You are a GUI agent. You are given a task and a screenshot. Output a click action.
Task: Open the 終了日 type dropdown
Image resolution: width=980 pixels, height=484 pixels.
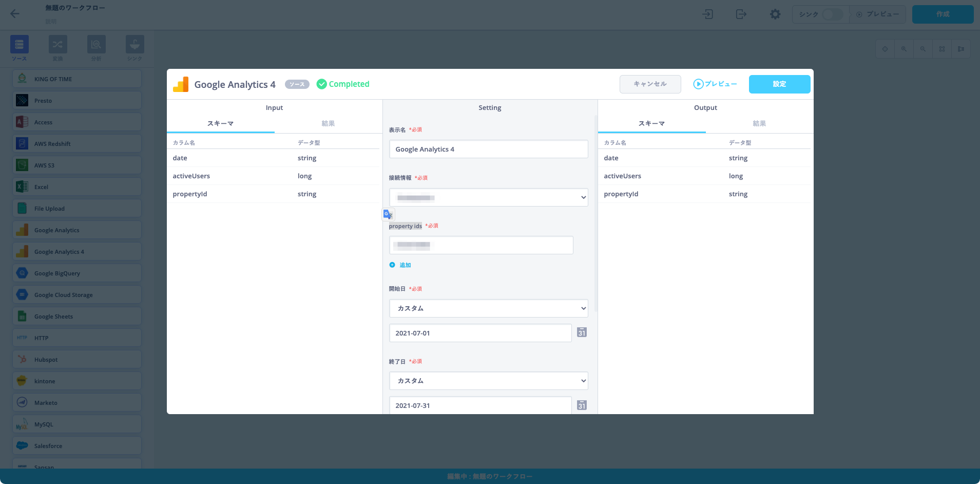tap(488, 381)
